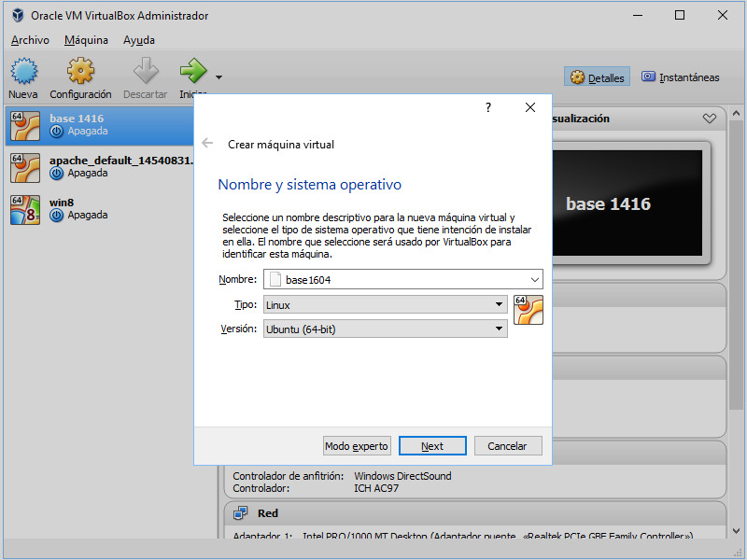747x560 pixels.
Task: Open the Archivo menu
Action: click(30, 40)
